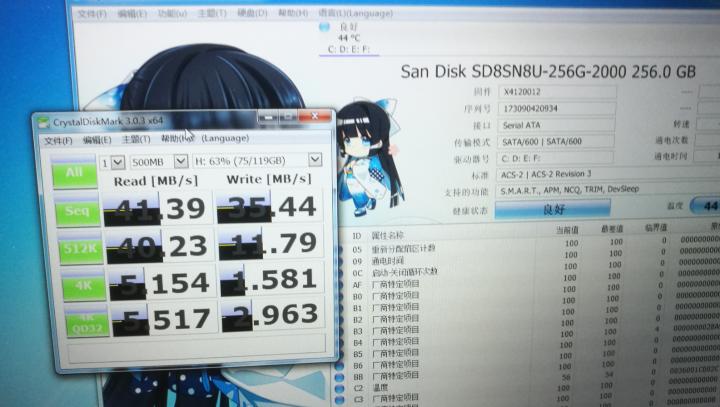Viewport: 720px width, 407px height.
Task: Click the 属性名称 column header
Action: (388, 236)
